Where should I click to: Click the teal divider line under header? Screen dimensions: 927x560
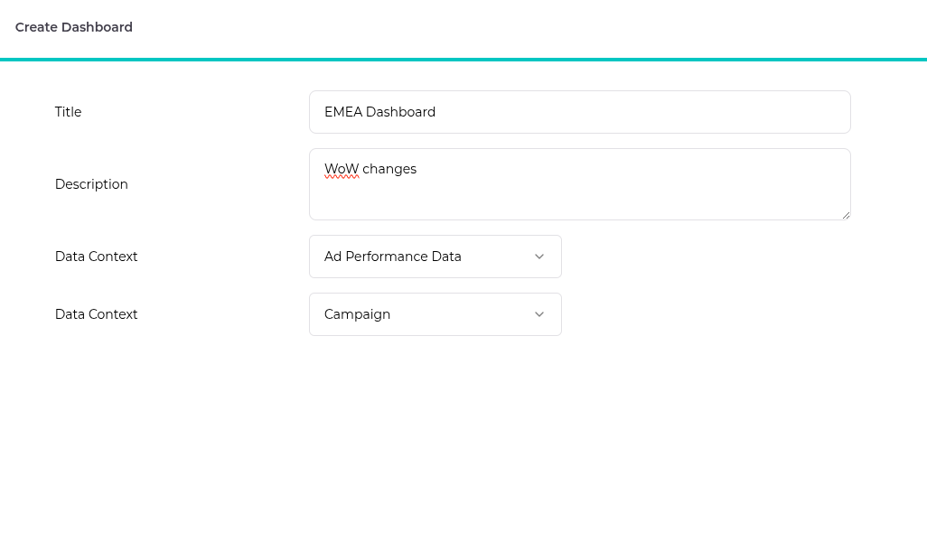click(463, 60)
